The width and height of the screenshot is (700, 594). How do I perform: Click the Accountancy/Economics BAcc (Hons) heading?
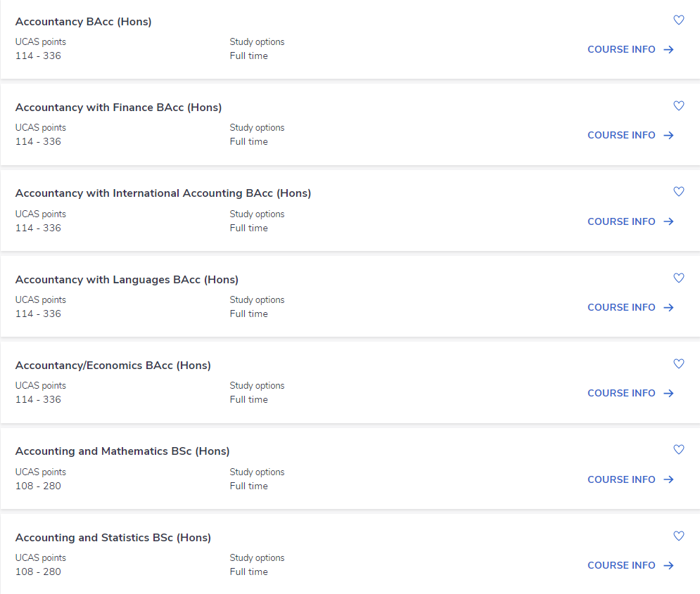tap(113, 366)
